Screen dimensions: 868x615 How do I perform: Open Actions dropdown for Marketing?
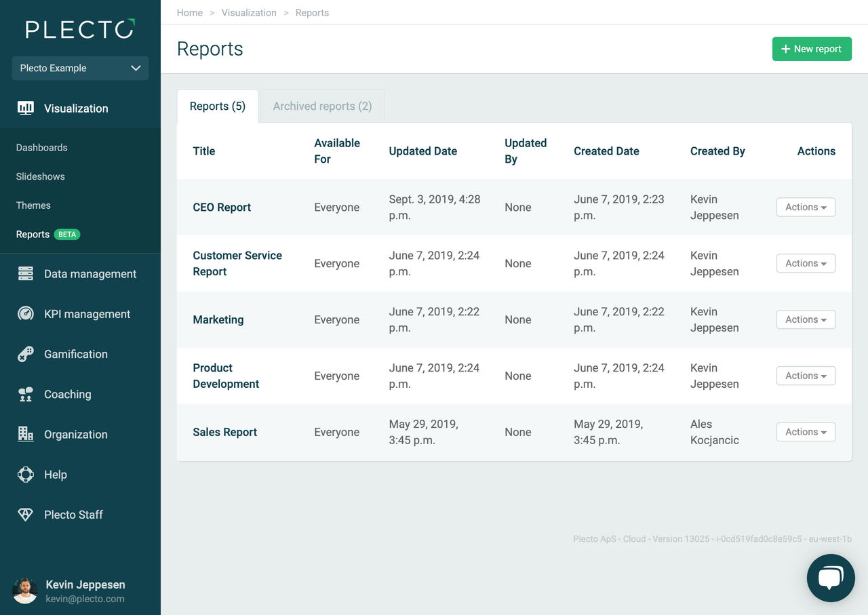pyautogui.click(x=806, y=320)
